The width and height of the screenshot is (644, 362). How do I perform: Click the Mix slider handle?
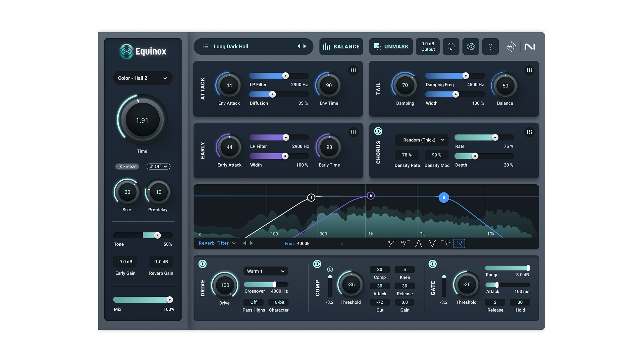170,300
